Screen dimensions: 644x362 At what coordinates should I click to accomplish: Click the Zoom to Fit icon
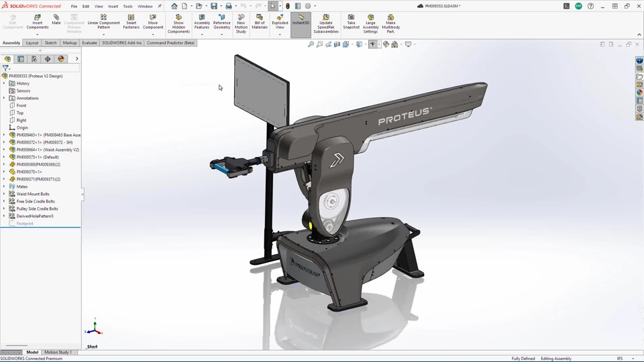311,44
